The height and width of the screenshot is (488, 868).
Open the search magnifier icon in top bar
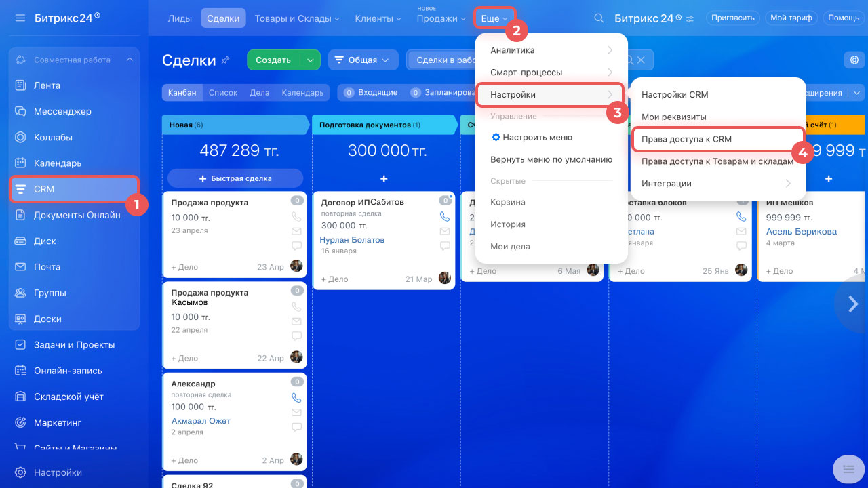599,18
